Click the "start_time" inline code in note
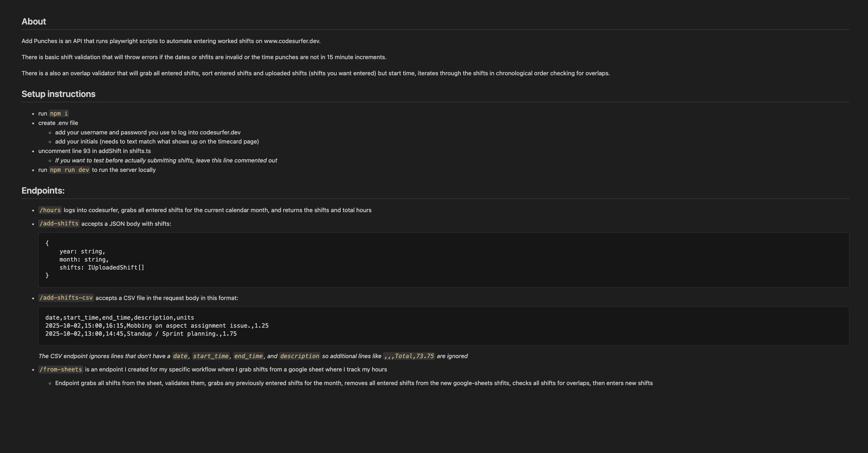The height and width of the screenshot is (453, 868). tap(211, 356)
